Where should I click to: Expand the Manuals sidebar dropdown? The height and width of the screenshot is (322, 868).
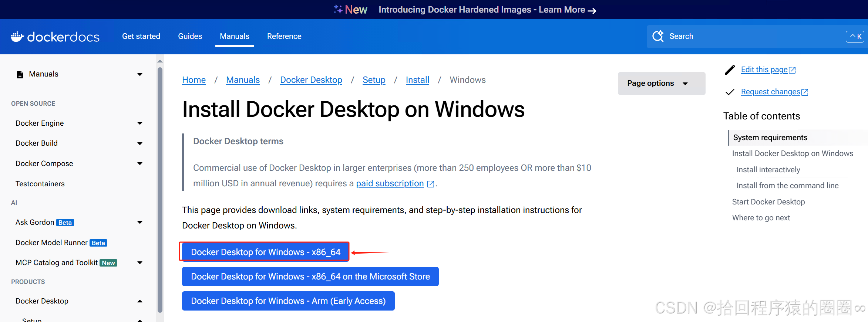coord(140,74)
